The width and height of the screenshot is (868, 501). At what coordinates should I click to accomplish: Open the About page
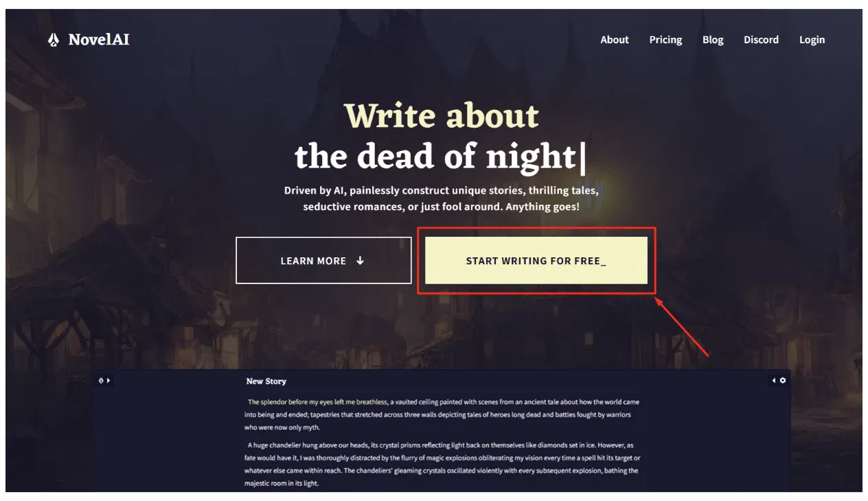click(x=615, y=40)
